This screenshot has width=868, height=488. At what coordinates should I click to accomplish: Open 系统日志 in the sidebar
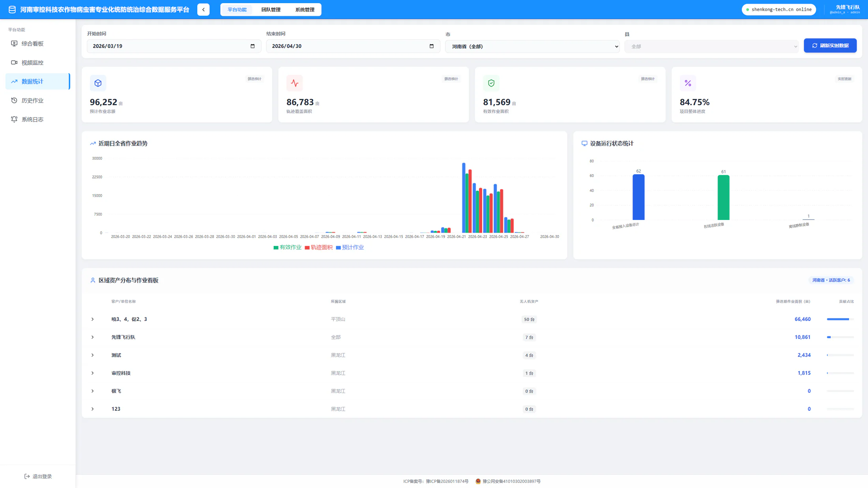coord(38,119)
